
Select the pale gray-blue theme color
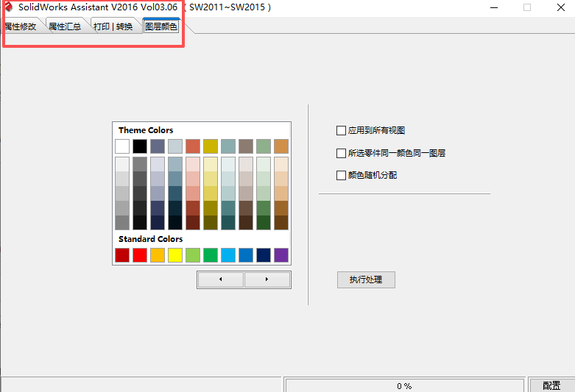175,146
